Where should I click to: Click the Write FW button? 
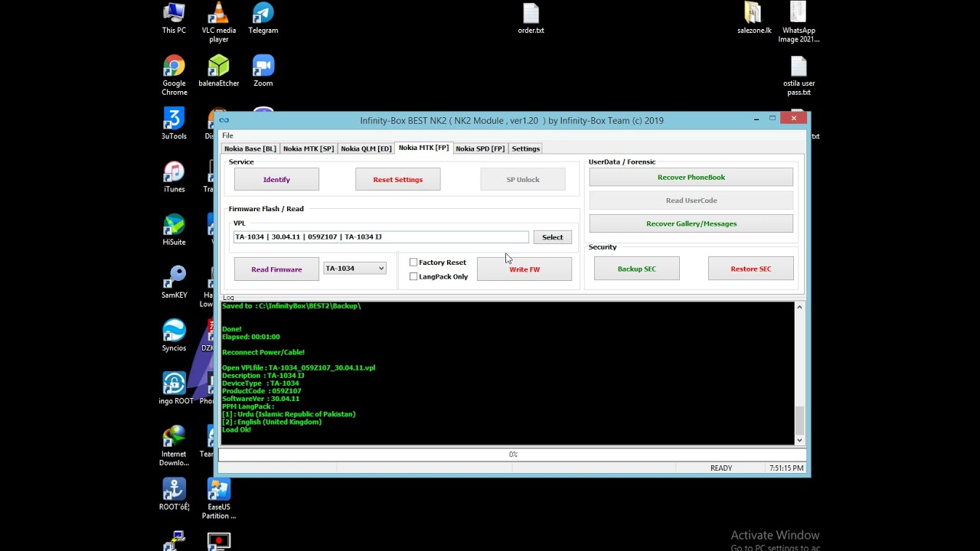tap(524, 269)
